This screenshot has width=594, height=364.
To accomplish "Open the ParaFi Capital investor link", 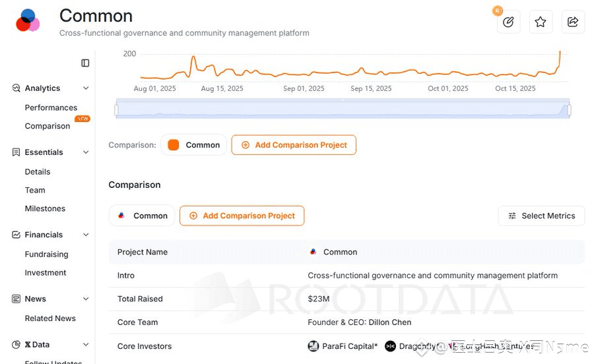I will click(x=343, y=346).
